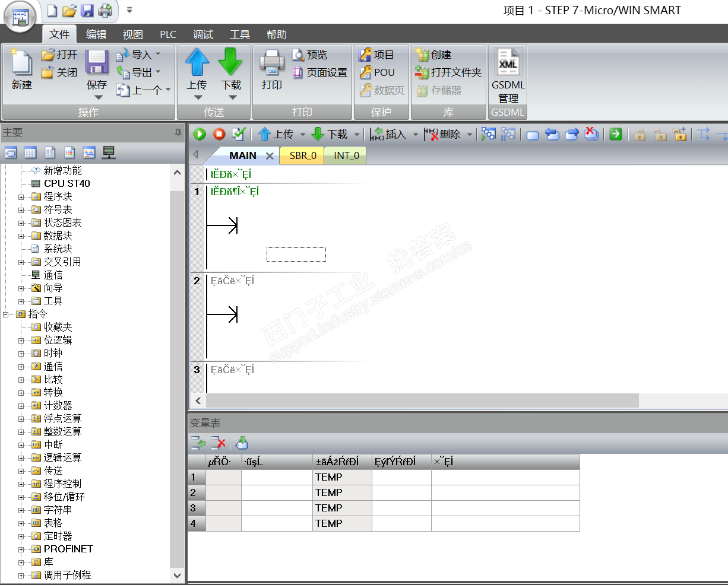Image resolution: width=728 pixels, height=585 pixels.
Task: Switch to the SBR_0 editor tab
Action: 303,155
